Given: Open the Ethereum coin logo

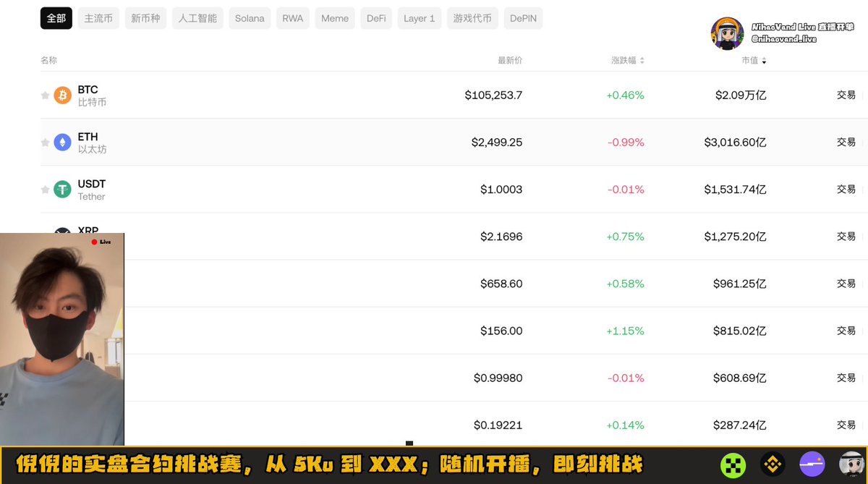Looking at the screenshot, I should [63, 142].
